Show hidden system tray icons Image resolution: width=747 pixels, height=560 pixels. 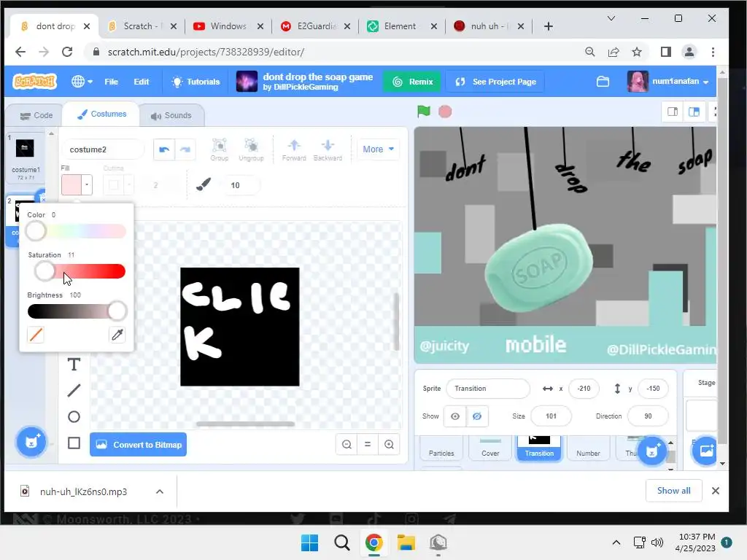click(x=616, y=542)
